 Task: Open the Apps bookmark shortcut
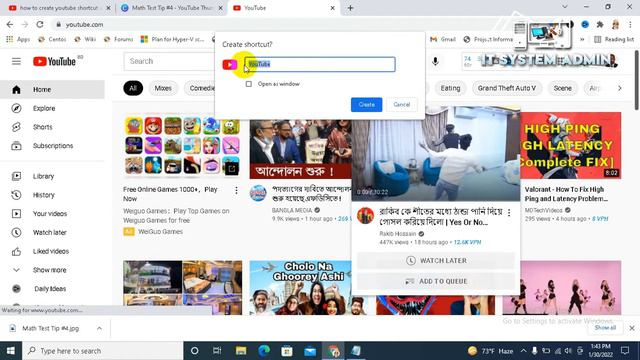[18, 39]
